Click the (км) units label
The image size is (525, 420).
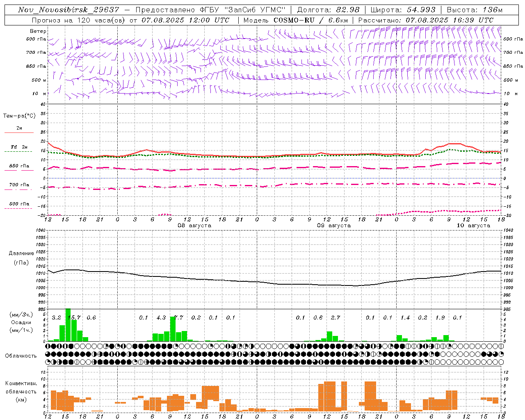(21, 400)
